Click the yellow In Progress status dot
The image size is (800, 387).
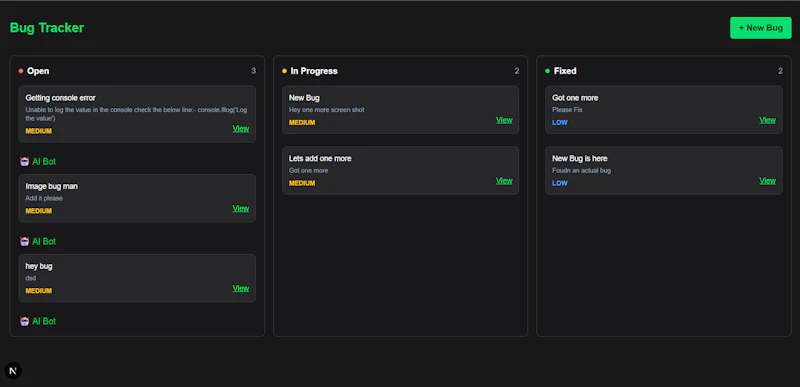[x=284, y=71]
